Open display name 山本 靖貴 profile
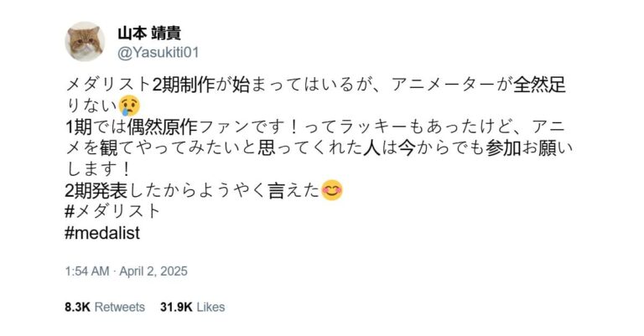 click(x=149, y=34)
